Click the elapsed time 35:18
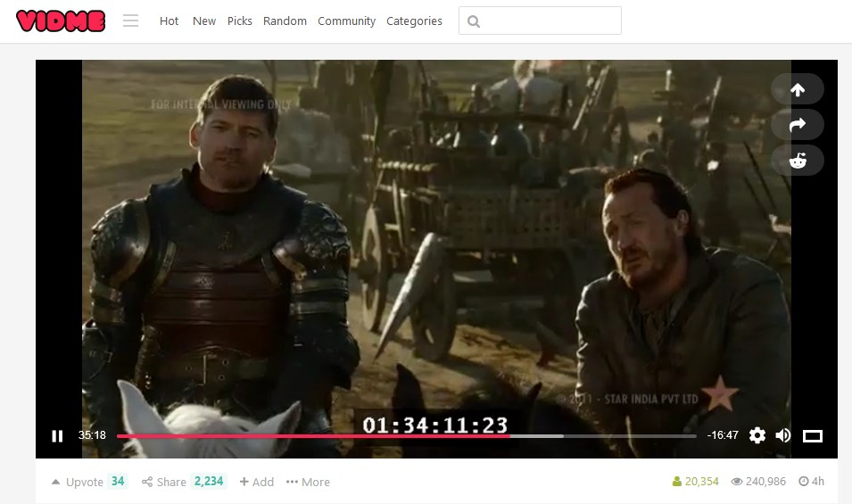852x504 pixels. (92, 435)
